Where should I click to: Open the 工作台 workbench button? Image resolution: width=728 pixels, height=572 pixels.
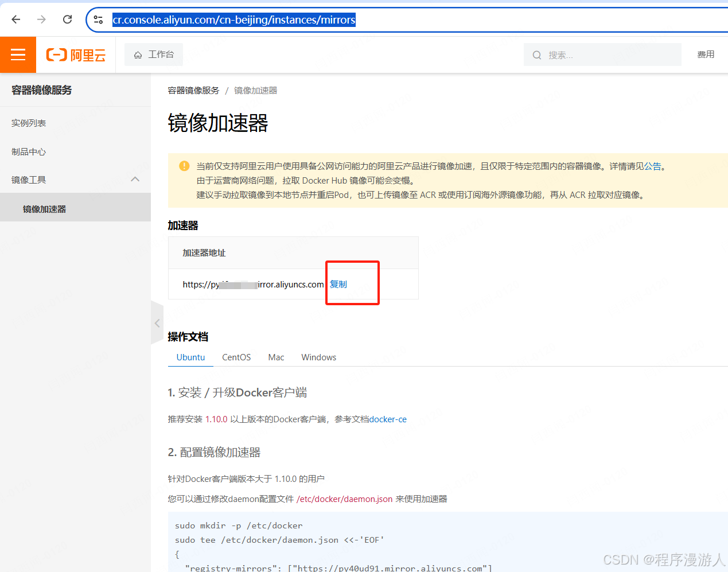click(154, 55)
